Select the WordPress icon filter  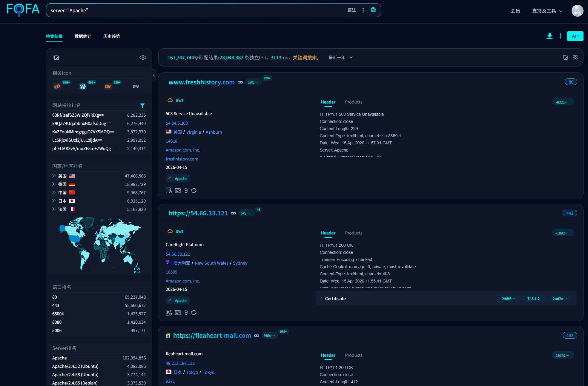pos(83,87)
